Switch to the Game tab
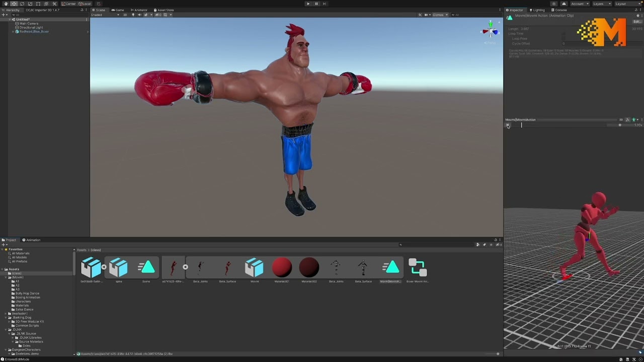Screen dimensions: 644x362 click(x=118, y=10)
